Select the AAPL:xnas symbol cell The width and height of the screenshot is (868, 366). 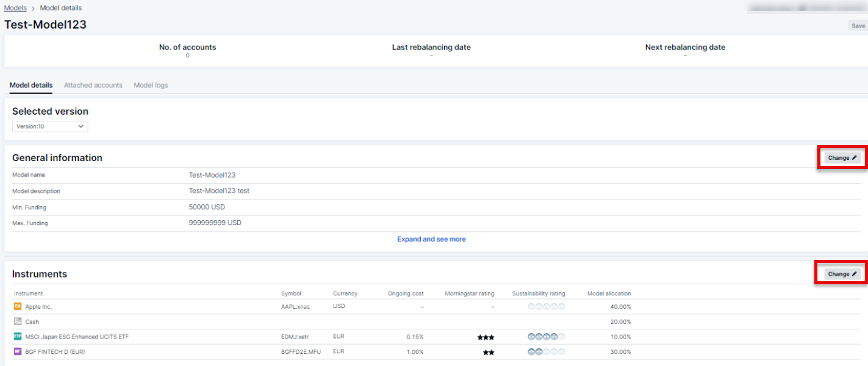(x=295, y=307)
